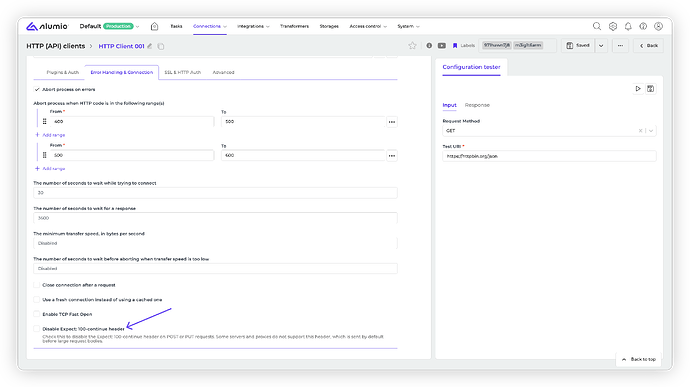Enable TCP Fast Open checkbox
Viewport: 690px width, 387px height.
tap(37, 314)
